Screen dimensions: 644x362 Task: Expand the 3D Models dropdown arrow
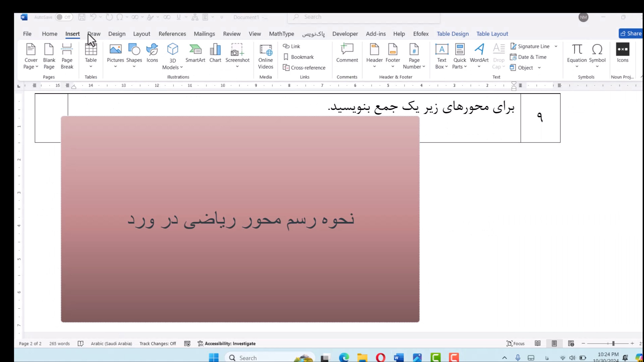point(181,67)
